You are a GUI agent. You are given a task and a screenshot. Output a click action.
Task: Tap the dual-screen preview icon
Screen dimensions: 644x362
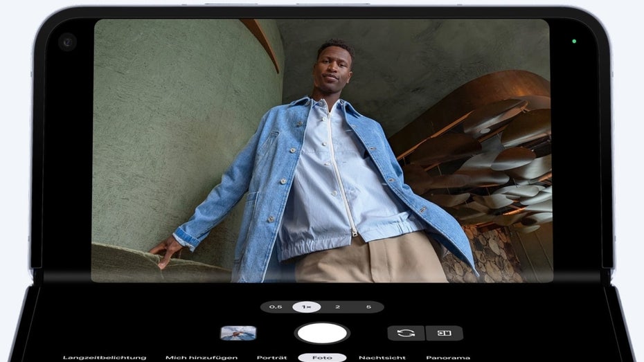coord(444,333)
